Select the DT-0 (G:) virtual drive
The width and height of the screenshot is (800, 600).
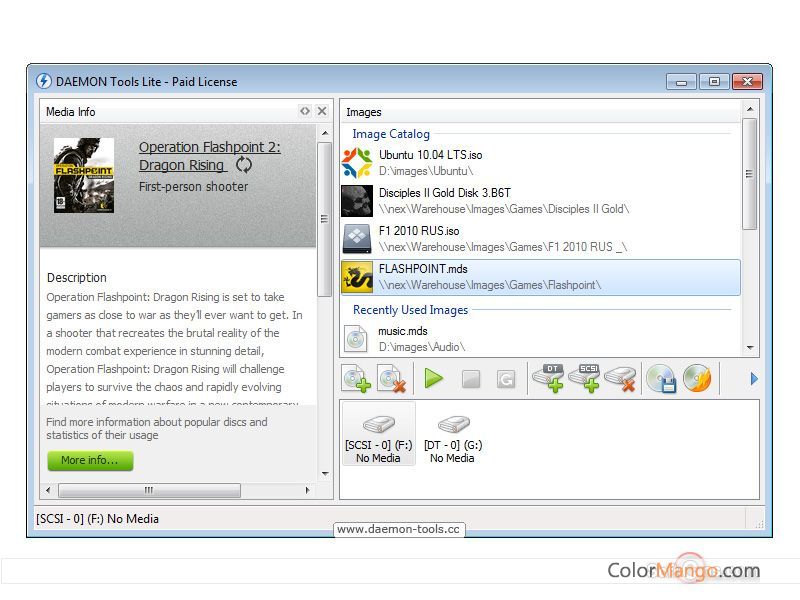click(453, 439)
